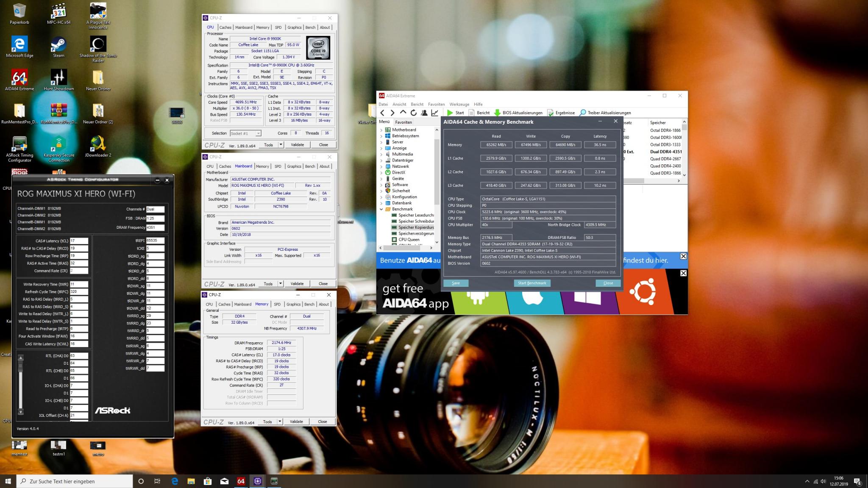
Task: Switch to the SPD tab in the CPU-Z Memory window
Action: [277, 304]
